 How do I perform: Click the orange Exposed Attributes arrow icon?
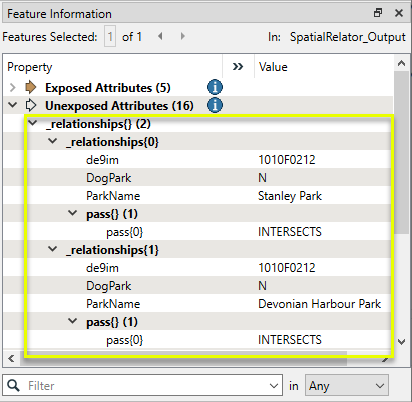31,87
